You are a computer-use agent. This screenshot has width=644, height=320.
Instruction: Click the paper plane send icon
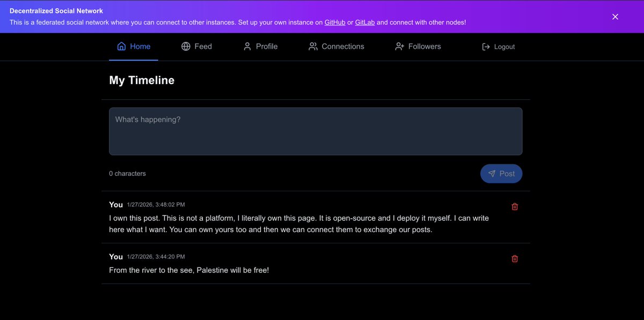(x=492, y=174)
